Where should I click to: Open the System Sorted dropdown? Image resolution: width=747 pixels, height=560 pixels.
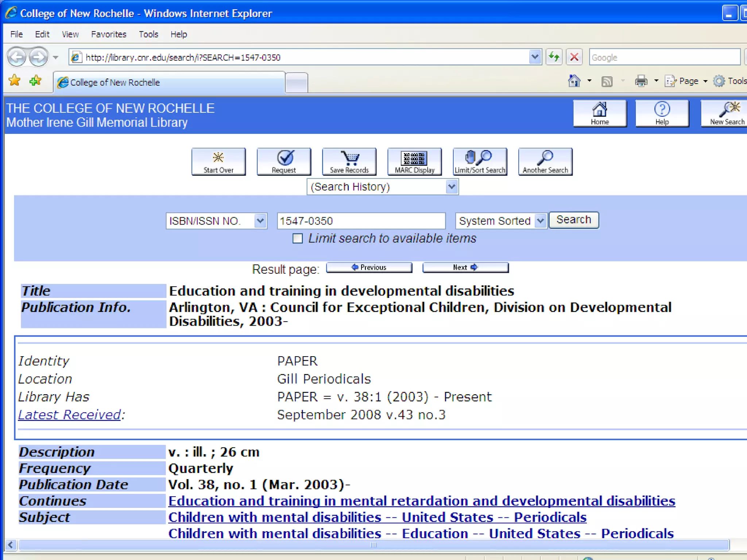pyautogui.click(x=501, y=221)
